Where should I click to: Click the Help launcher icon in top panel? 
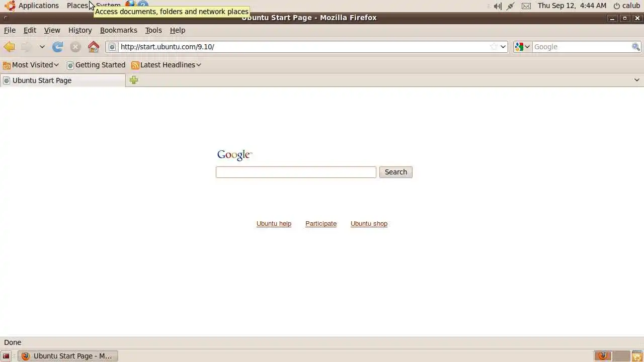coord(143,5)
